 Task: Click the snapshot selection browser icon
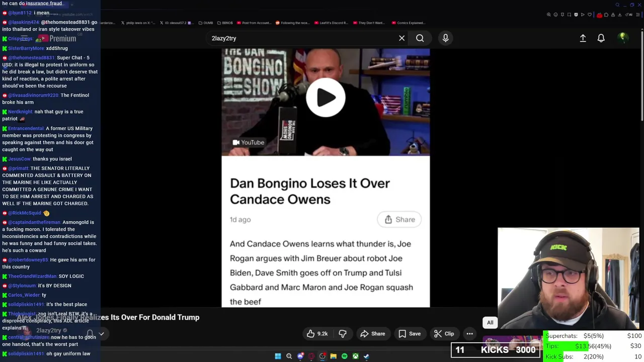(x=569, y=15)
